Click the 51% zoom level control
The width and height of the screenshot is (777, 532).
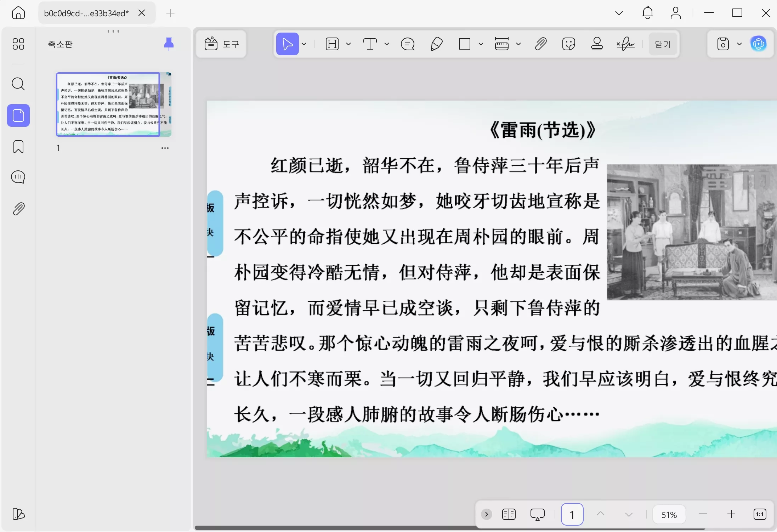click(669, 514)
